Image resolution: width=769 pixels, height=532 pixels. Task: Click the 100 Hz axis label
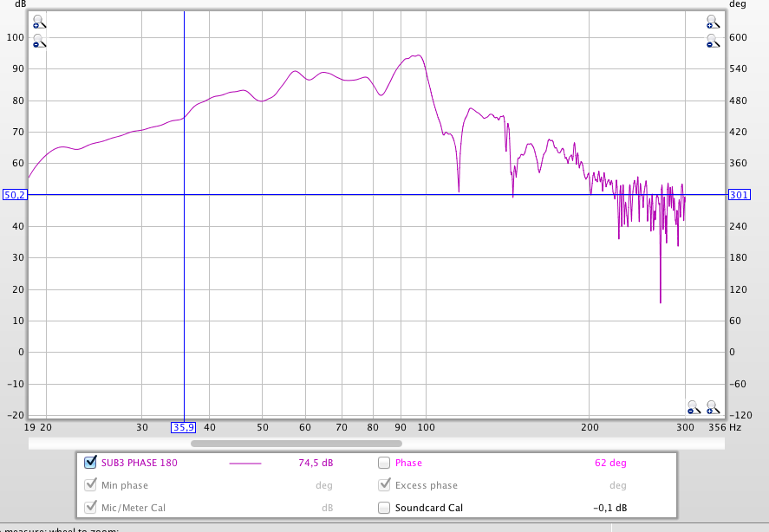427,427
